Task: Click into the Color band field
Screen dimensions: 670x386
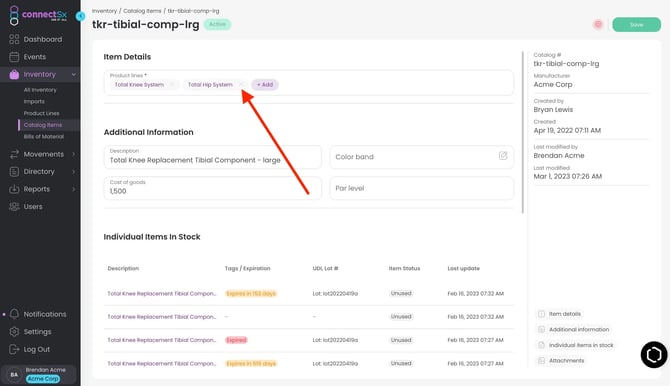Action: [421, 157]
